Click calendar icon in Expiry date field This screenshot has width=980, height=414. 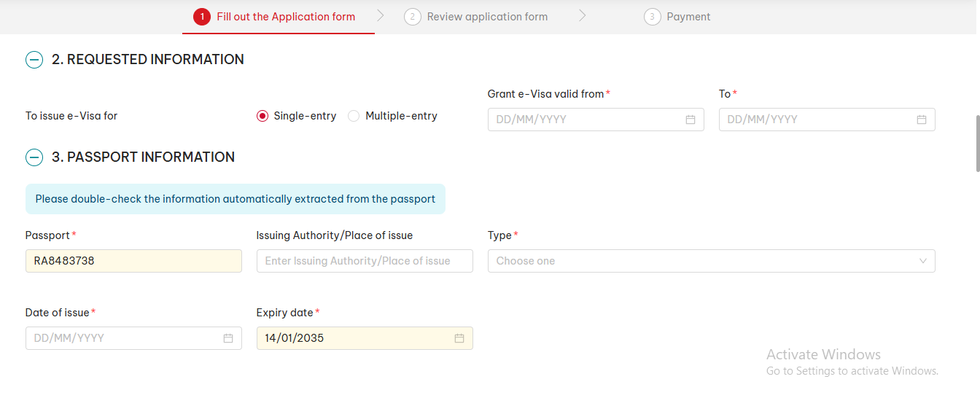(459, 338)
